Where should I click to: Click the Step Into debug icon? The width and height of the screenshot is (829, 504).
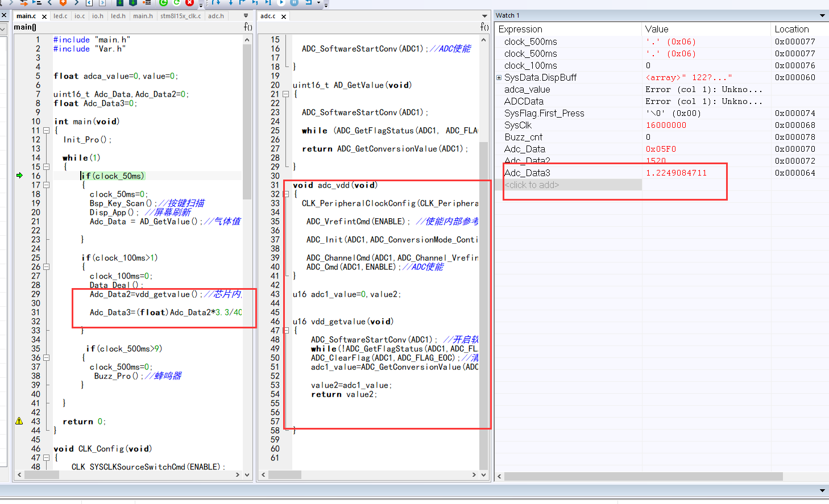(x=231, y=3)
